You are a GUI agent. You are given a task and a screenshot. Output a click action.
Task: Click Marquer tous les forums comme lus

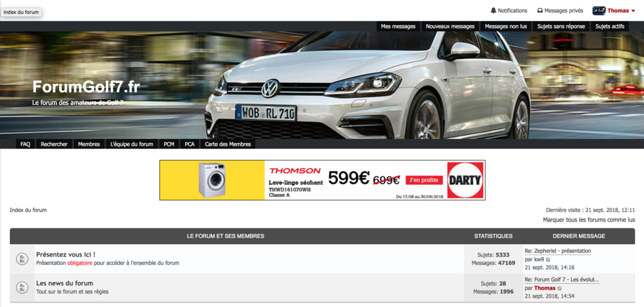pyautogui.click(x=589, y=220)
